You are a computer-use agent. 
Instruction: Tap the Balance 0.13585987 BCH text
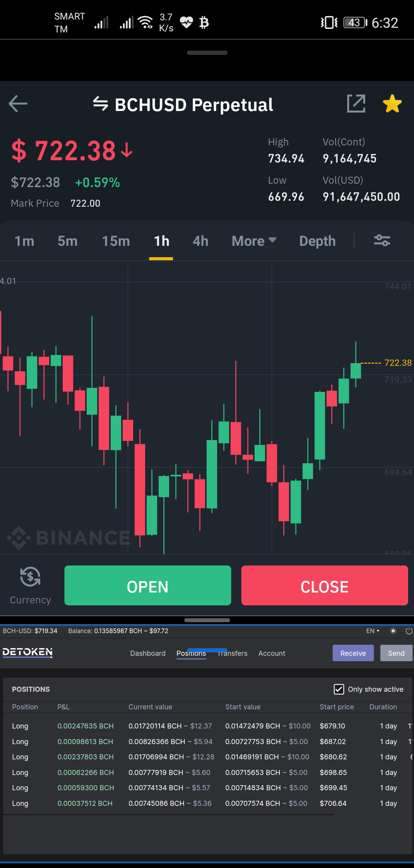[118, 631]
